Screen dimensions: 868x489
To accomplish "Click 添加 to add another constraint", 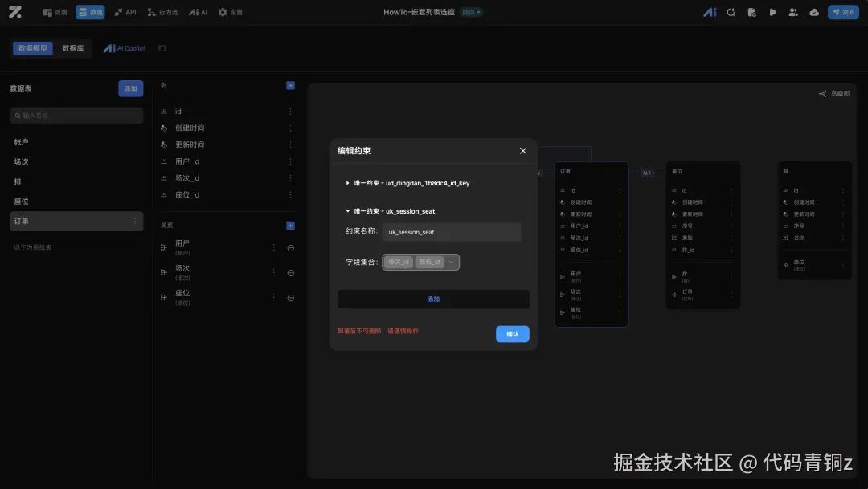I will (x=433, y=300).
